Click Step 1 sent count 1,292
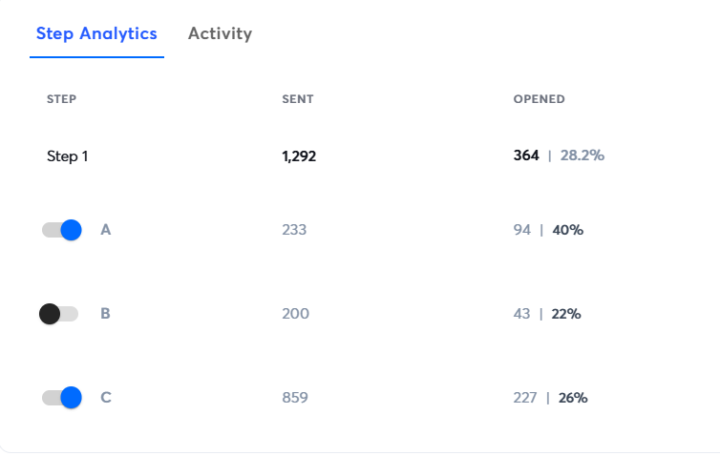The width and height of the screenshot is (720, 456). [x=299, y=156]
